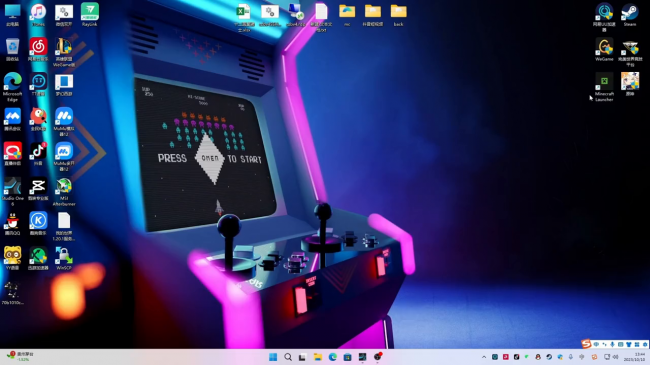This screenshot has height=365, width=650.
Task: Open taskbar Search
Action: point(288,357)
